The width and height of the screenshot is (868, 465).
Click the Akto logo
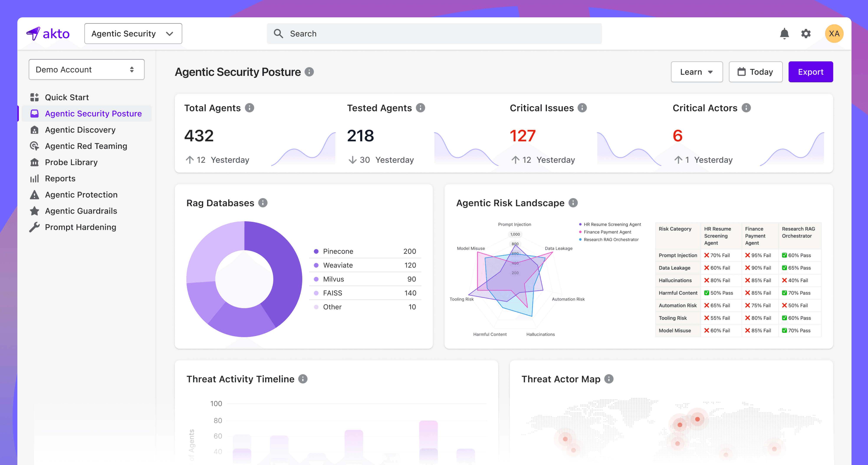48,34
